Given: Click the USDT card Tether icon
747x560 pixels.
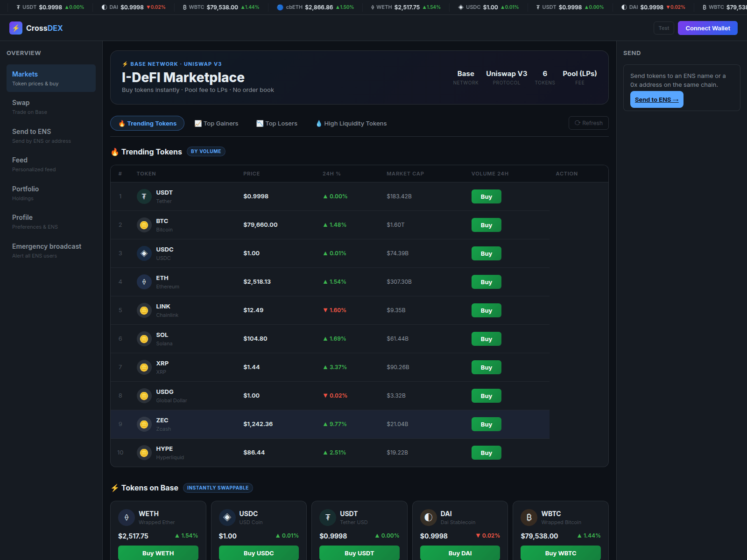Looking at the screenshot, I should [328, 518].
